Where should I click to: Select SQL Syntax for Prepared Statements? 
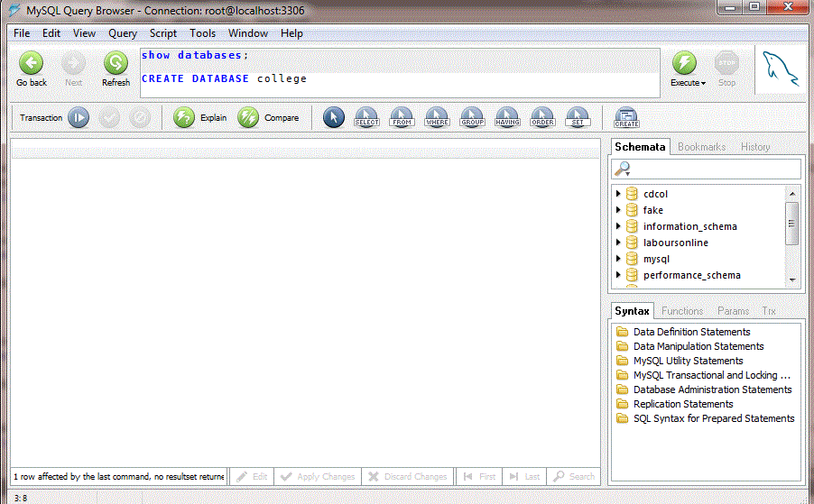pyautogui.click(x=714, y=418)
